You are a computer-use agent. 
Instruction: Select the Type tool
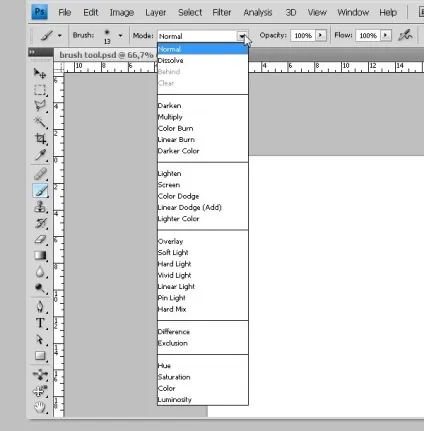pos(40,323)
